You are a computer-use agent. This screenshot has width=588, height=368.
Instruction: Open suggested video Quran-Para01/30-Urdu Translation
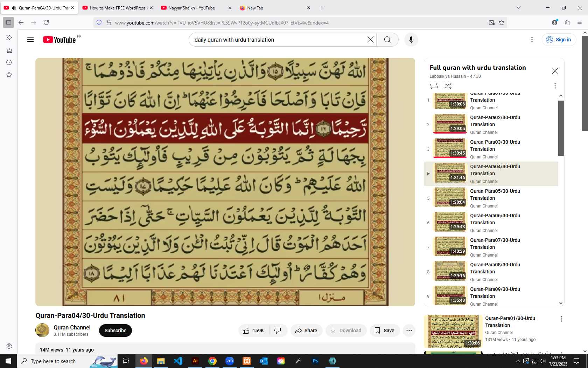(x=510, y=322)
